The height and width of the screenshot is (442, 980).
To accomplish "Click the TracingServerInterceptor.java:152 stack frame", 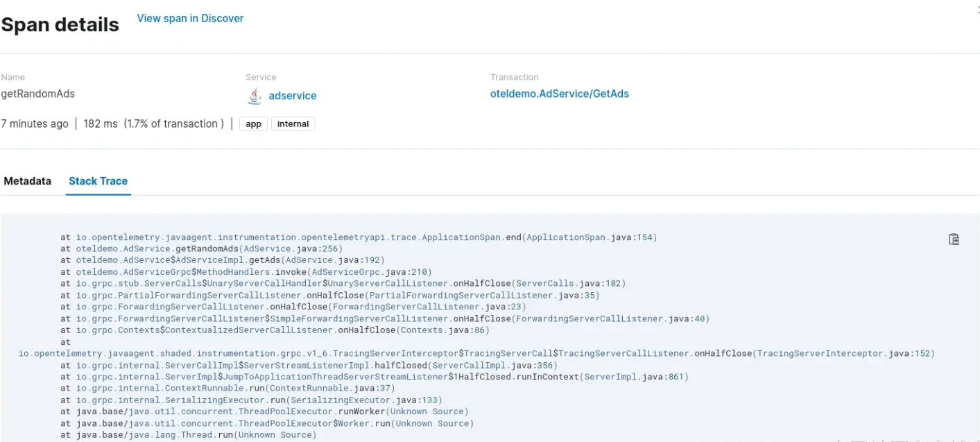I will tap(845, 353).
